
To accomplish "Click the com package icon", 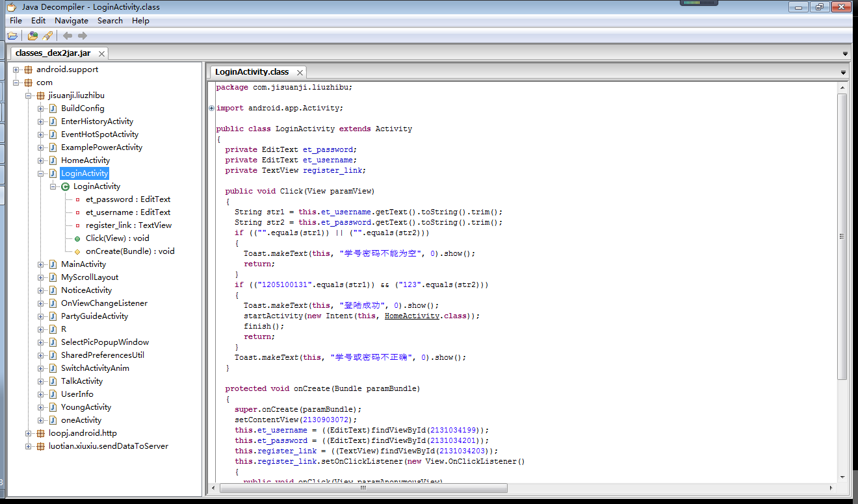I will click(28, 82).
